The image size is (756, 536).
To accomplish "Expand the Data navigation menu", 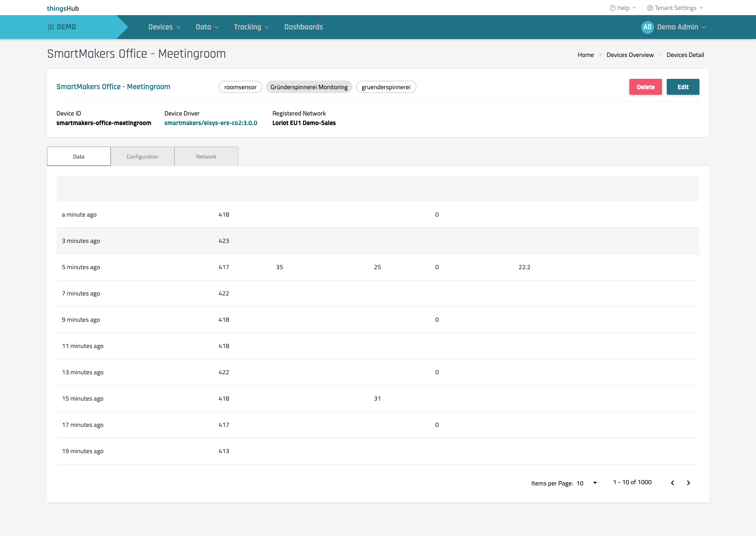I will point(207,27).
